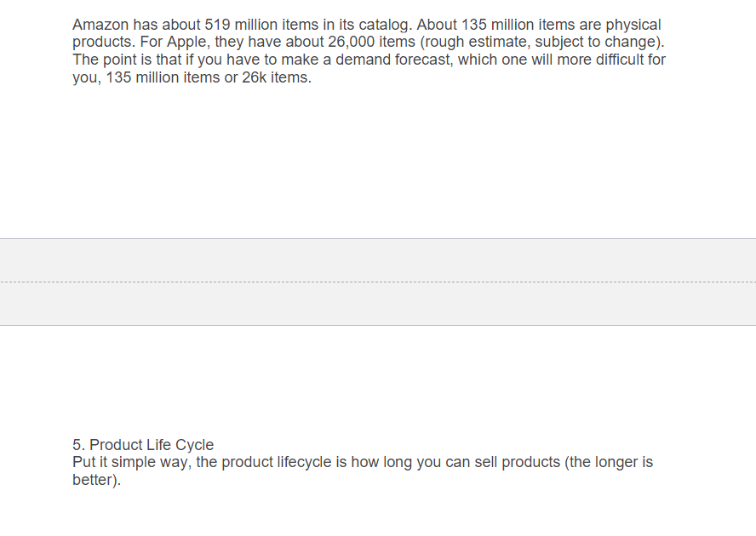Click "26k items" ending the paragraph

click(x=276, y=78)
